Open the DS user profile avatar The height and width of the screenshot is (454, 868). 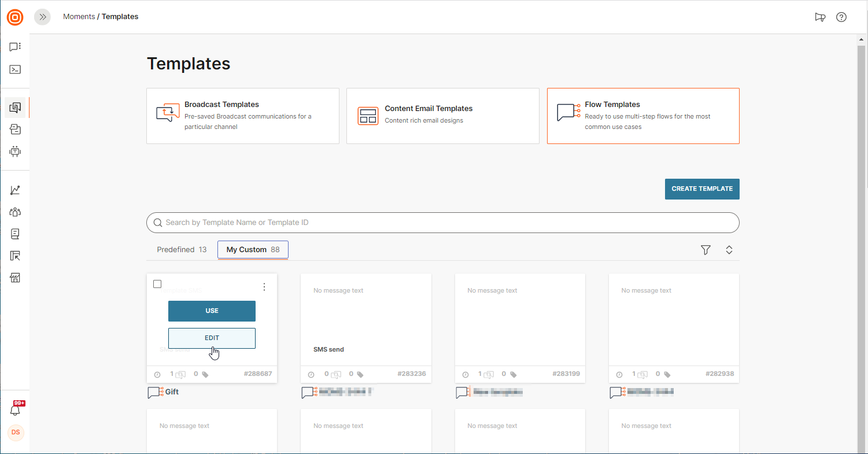[x=16, y=433]
